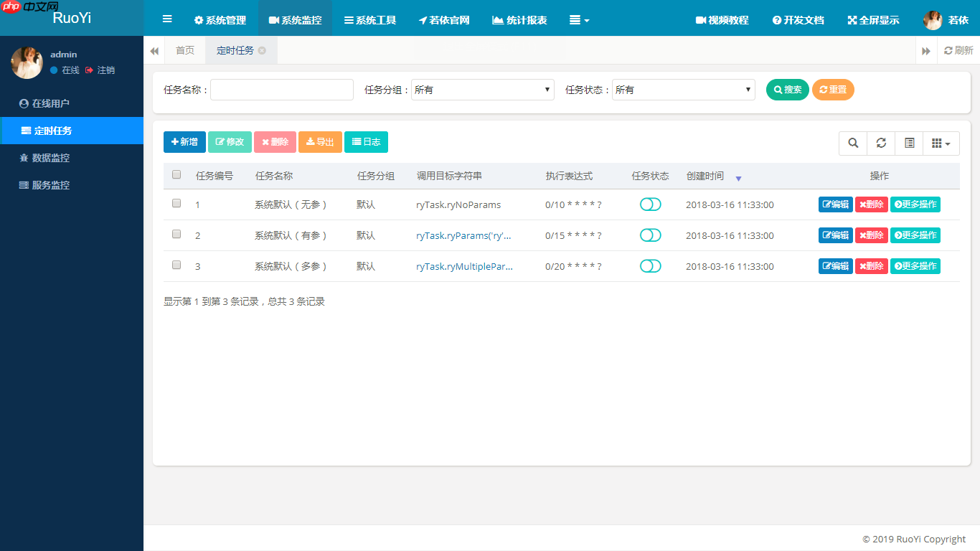Open the table search icon

pos(852,143)
